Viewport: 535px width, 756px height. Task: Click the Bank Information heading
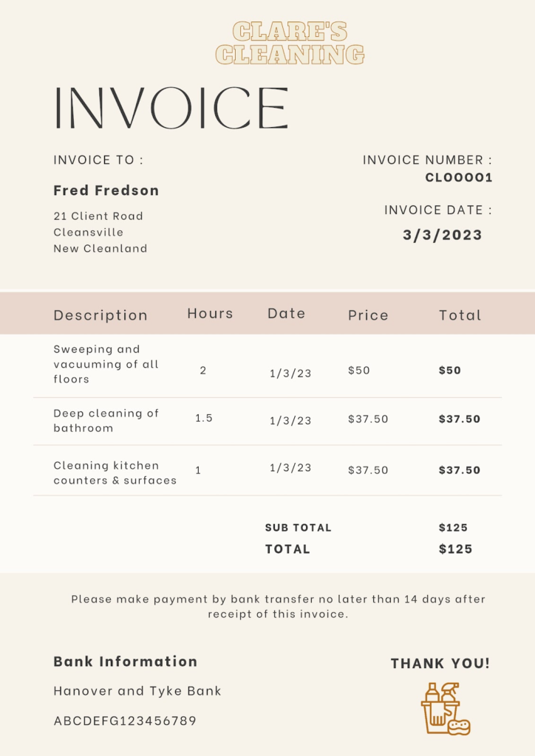click(x=126, y=661)
